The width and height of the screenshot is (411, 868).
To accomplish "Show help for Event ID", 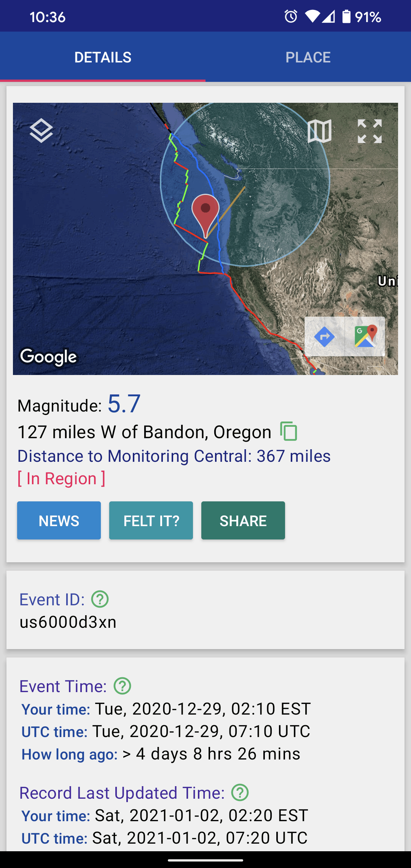I will [100, 599].
